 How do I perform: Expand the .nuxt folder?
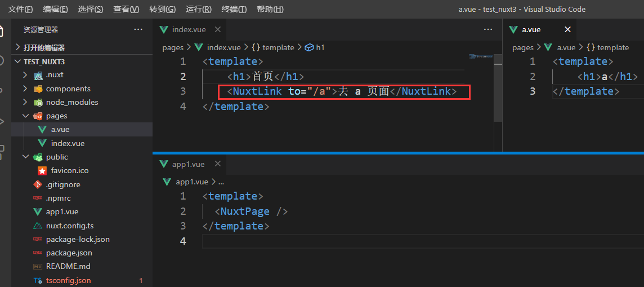(25, 75)
